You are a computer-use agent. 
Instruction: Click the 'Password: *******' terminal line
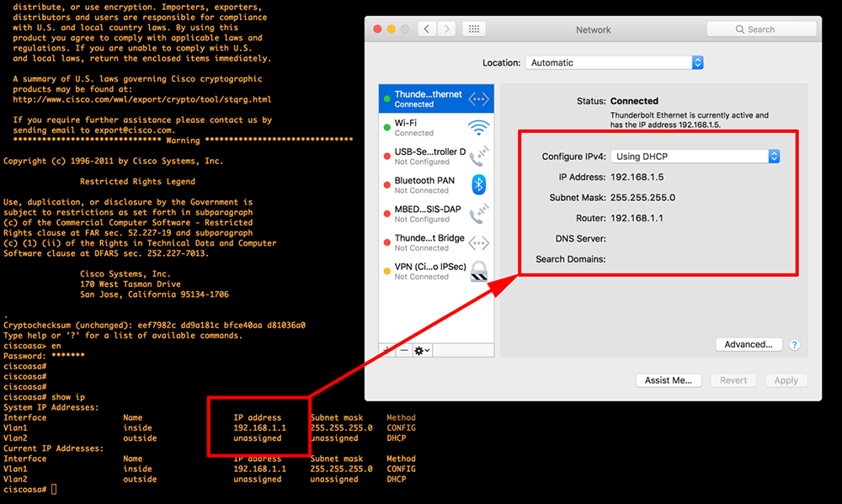click(x=44, y=356)
